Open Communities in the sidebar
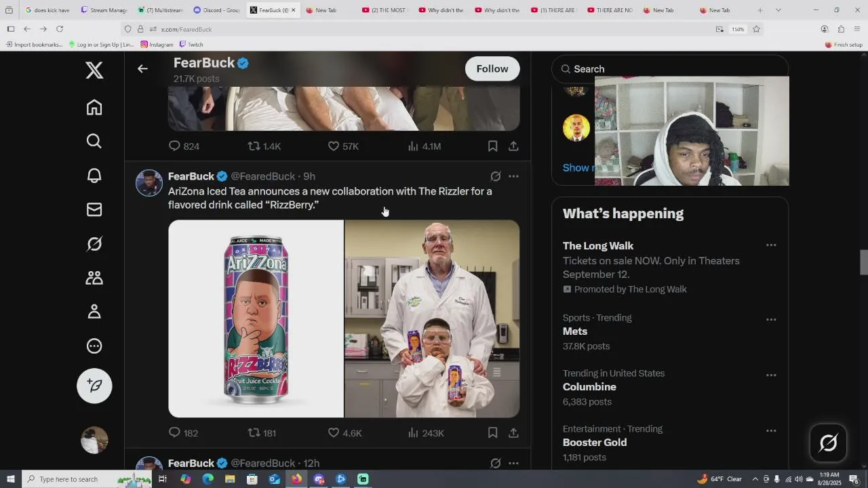This screenshot has height=488, width=868. 94,277
